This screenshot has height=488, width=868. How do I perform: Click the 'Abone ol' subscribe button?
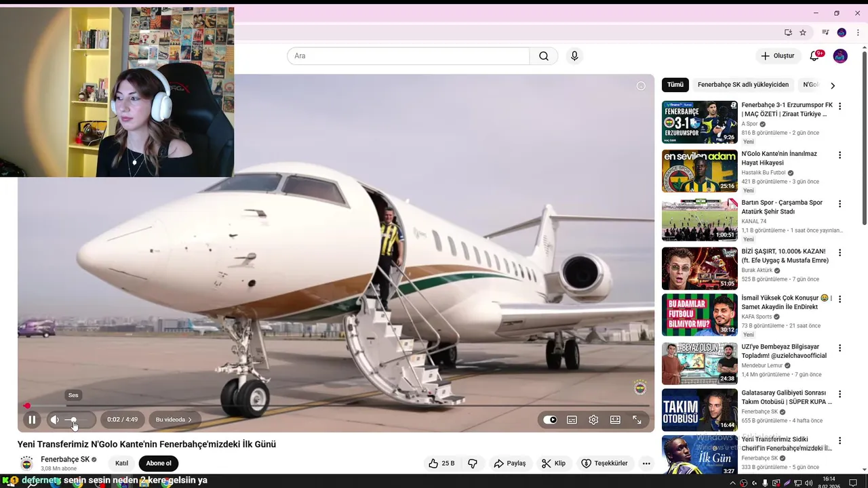(159, 464)
